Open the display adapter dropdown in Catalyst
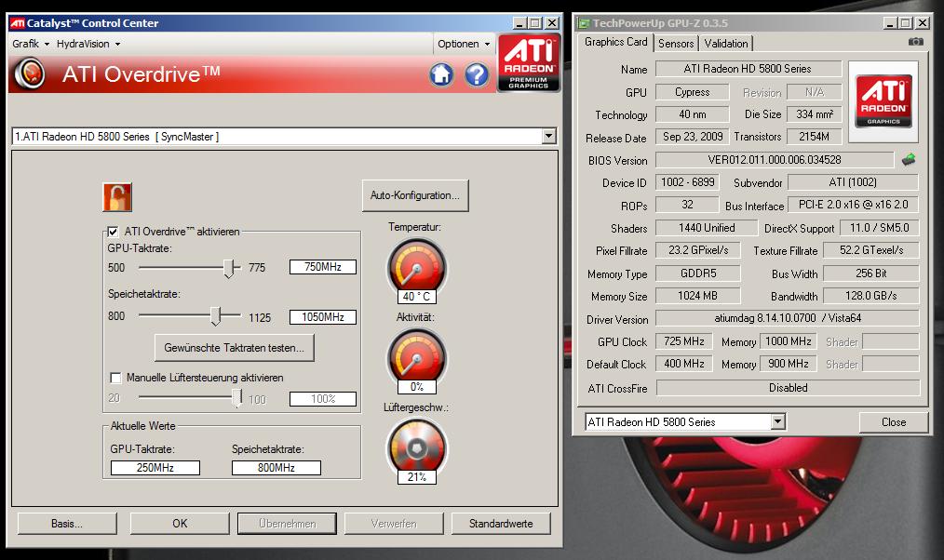This screenshot has height=560, width=944. click(548, 136)
